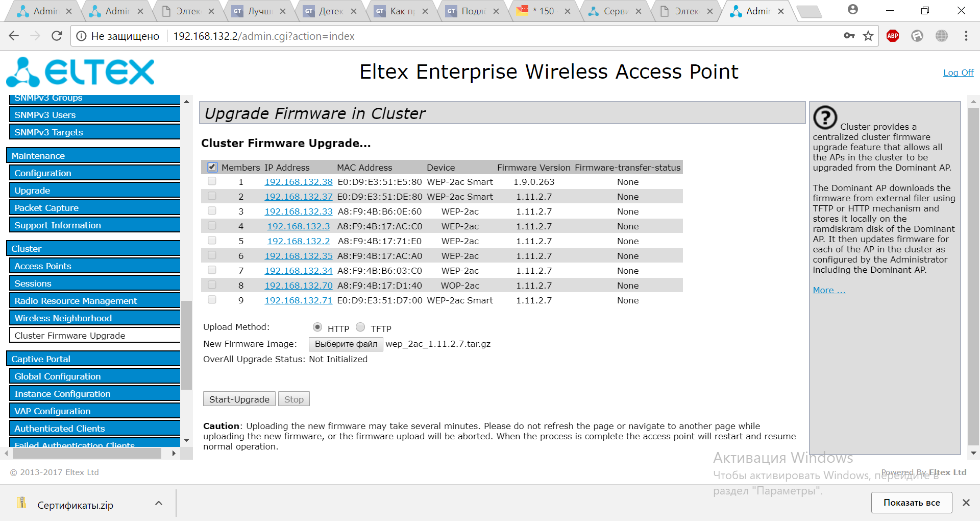This screenshot has width=980, height=521.
Task: Reload the page
Action: 57,36
